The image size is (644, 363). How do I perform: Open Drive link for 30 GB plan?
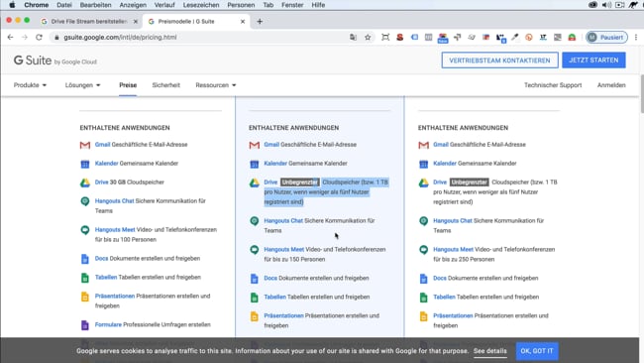click(x=101, y=182)
